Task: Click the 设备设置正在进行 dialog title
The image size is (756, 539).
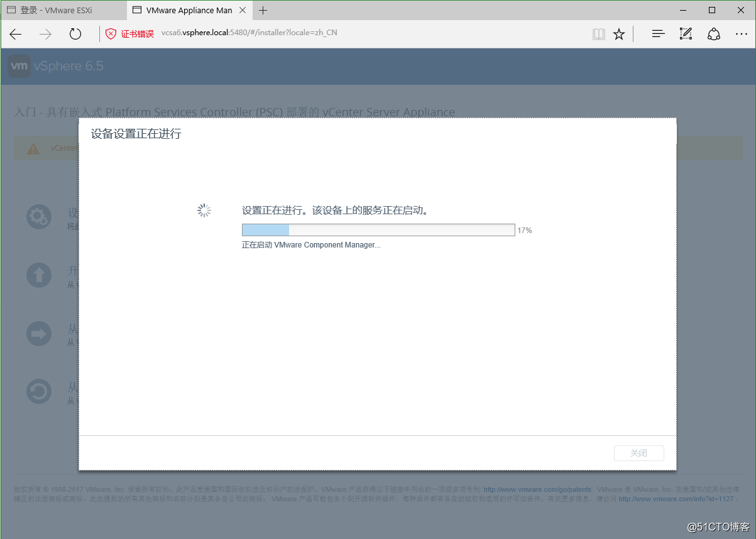Action: point(136,134)
